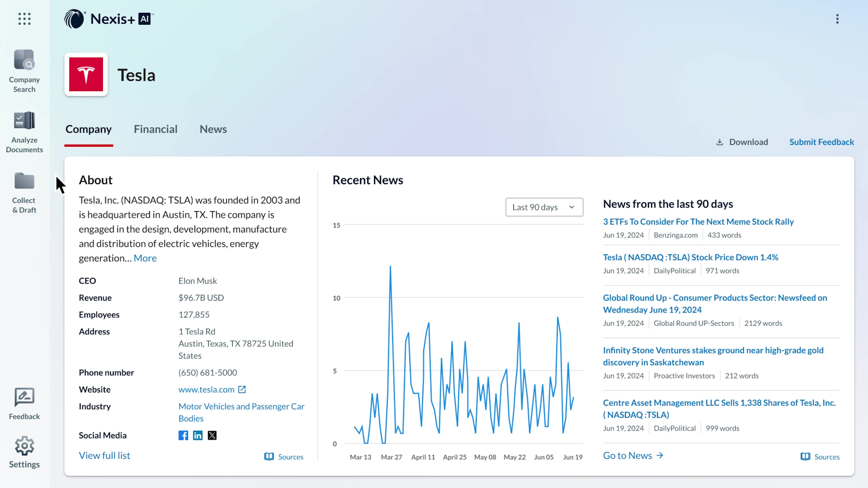Open Settings gear in sidebar
The image size is (868, 488).
click(24, 452)
